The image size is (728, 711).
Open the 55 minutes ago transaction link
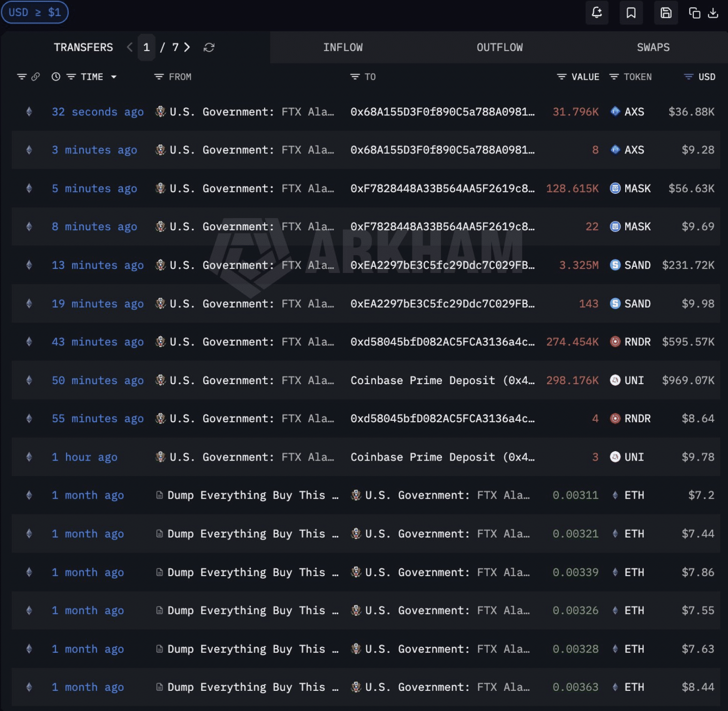click(98, 418)
